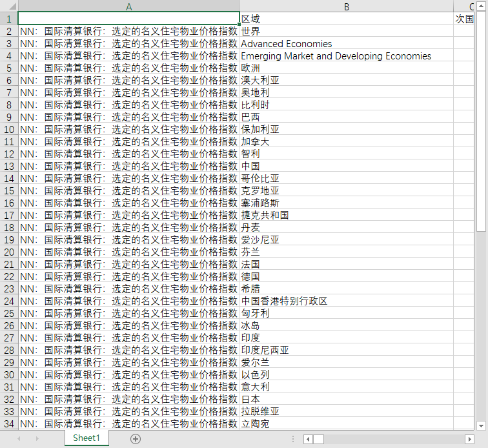Select cell containing 比利时
This screenshot has width=488, height=448.
[347, 105]
